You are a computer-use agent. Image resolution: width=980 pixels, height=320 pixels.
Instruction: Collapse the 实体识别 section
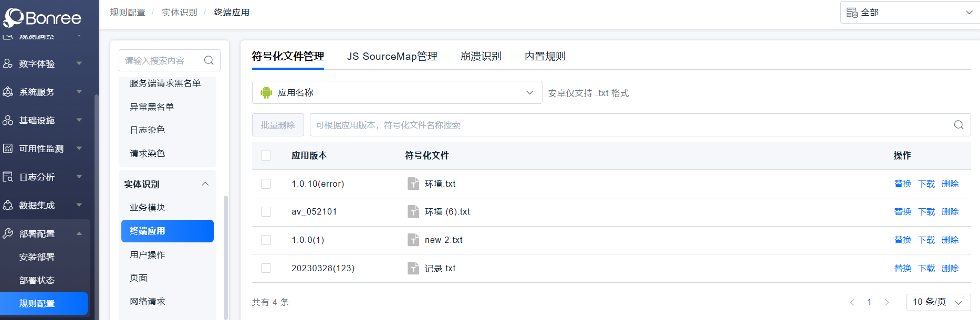pos(205,184)
